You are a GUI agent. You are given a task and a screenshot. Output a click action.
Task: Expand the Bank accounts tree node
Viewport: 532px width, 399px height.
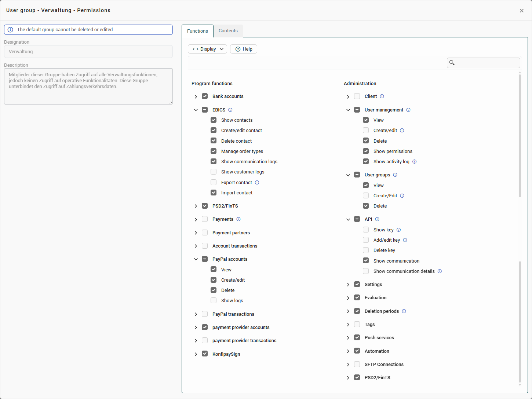pyautogui.click(x=196, y=97)
